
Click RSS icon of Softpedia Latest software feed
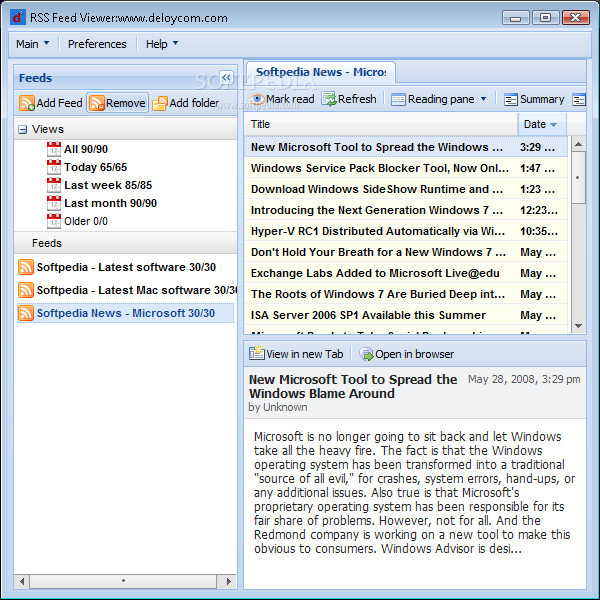coord(26,267)
